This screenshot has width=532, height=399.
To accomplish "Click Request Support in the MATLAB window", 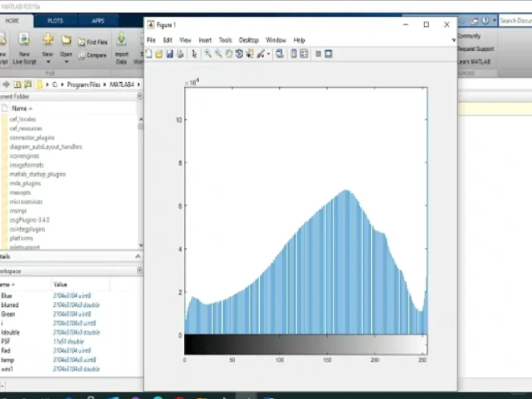I will [x=476, y=49].
